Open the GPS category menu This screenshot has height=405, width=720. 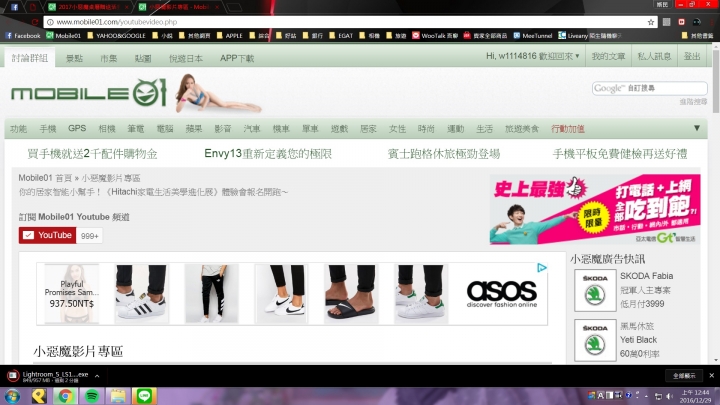pos(77,128)
